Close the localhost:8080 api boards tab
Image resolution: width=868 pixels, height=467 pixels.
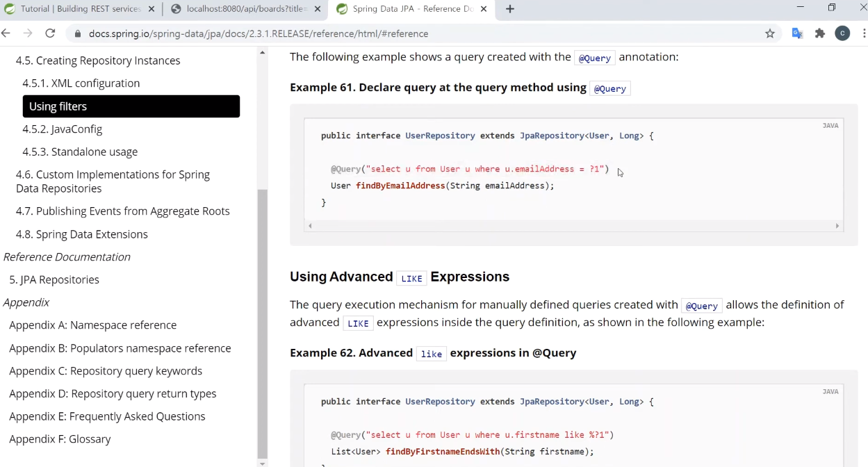coord(318,9)
